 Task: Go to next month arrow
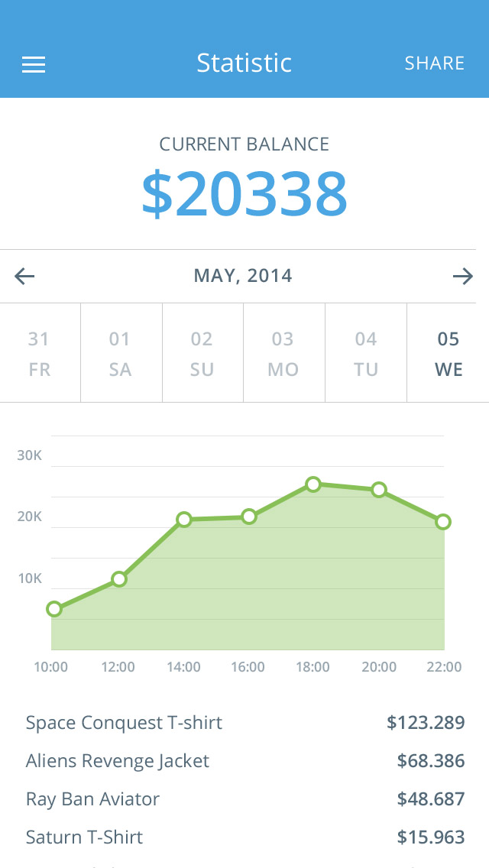(x=462, y=276)
